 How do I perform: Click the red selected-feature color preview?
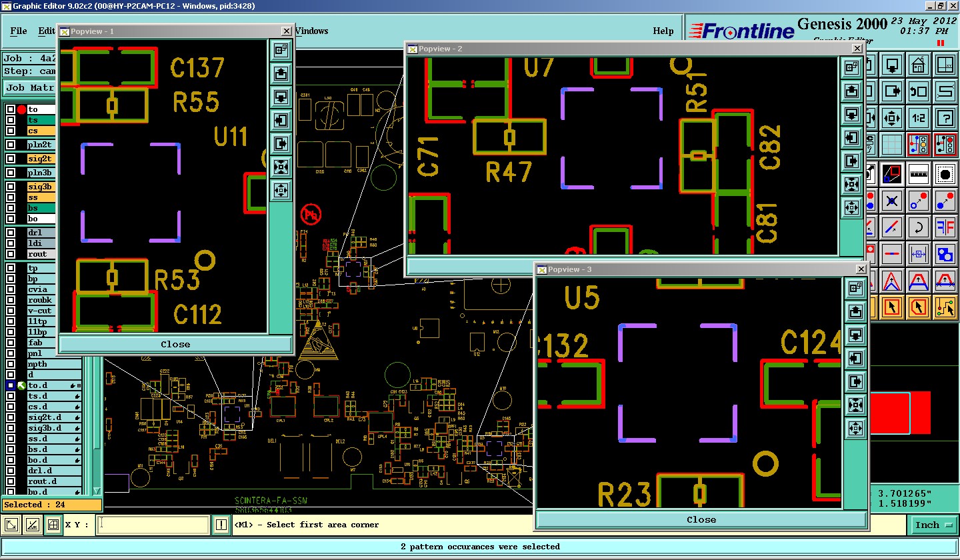click(x=900, y=413)
